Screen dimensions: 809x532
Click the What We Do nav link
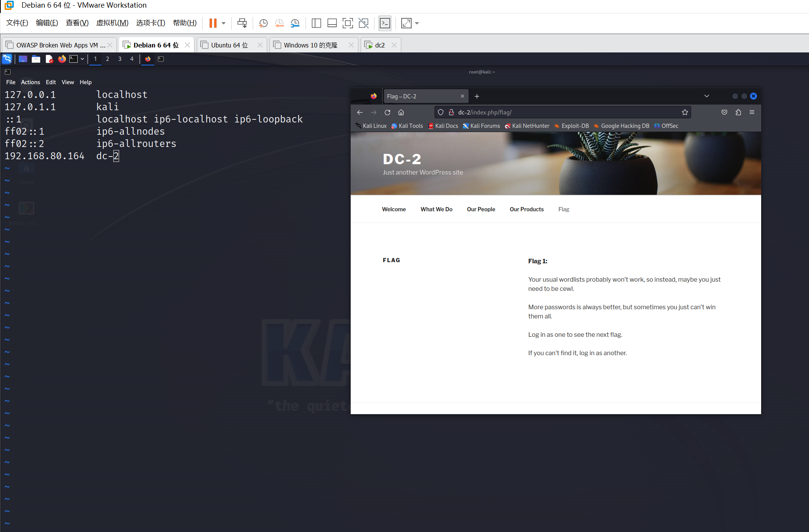(x=436, y=209)
